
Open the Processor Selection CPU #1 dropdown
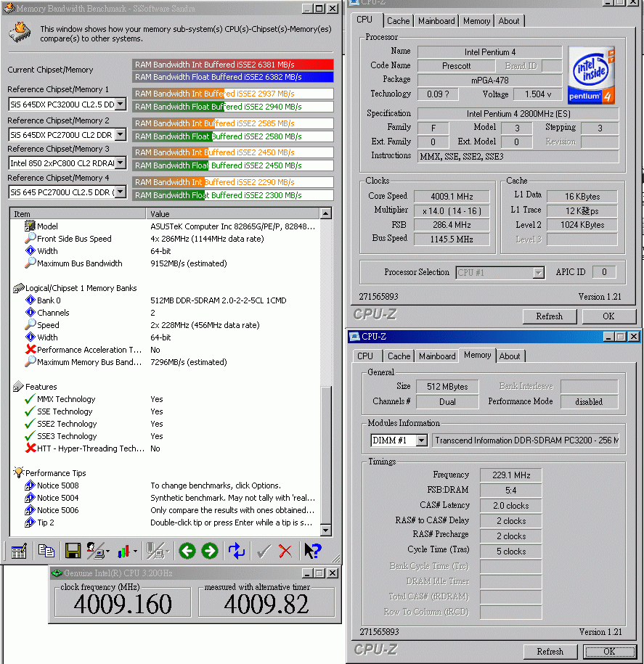point(539,273)
